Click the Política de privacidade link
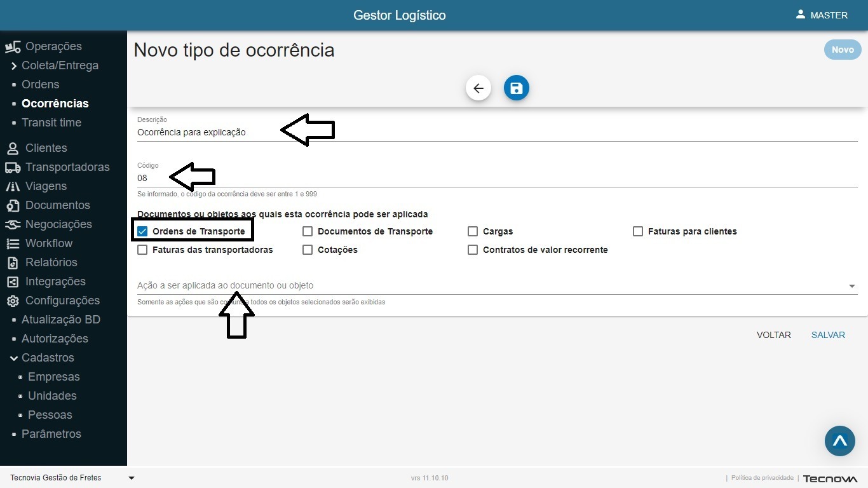Viewport: 868px width, 488px height. [762, 478]
